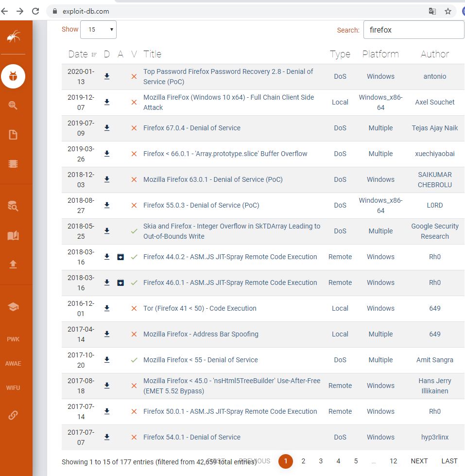Go to page 2 of results
Screen dimensions: 465x476
tap(303, 461)
